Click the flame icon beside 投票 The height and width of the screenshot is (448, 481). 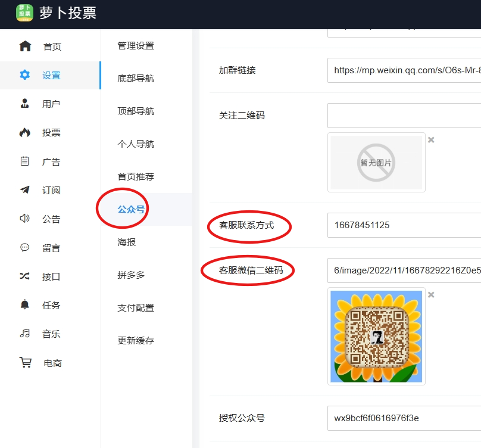tap(25, 132)
